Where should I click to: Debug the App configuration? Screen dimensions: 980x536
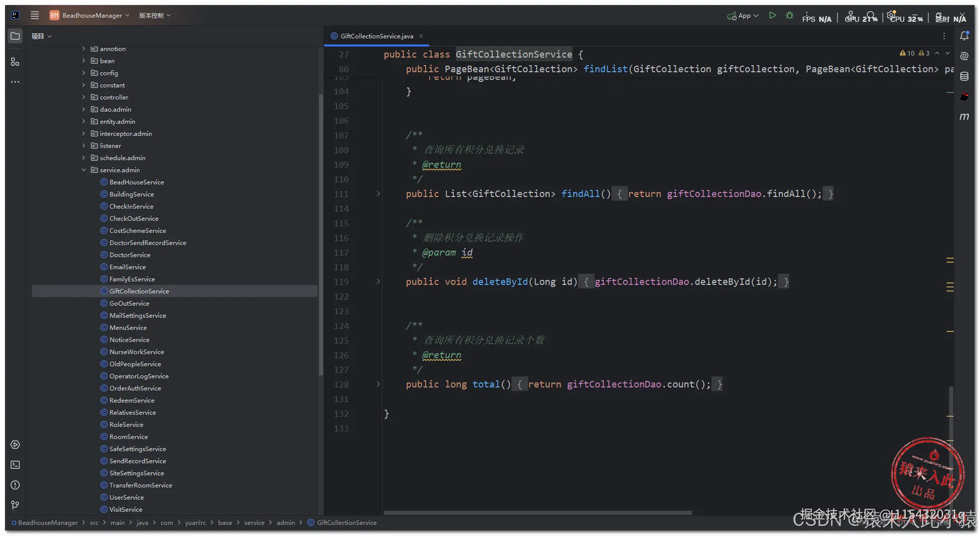tap(790, 16)
